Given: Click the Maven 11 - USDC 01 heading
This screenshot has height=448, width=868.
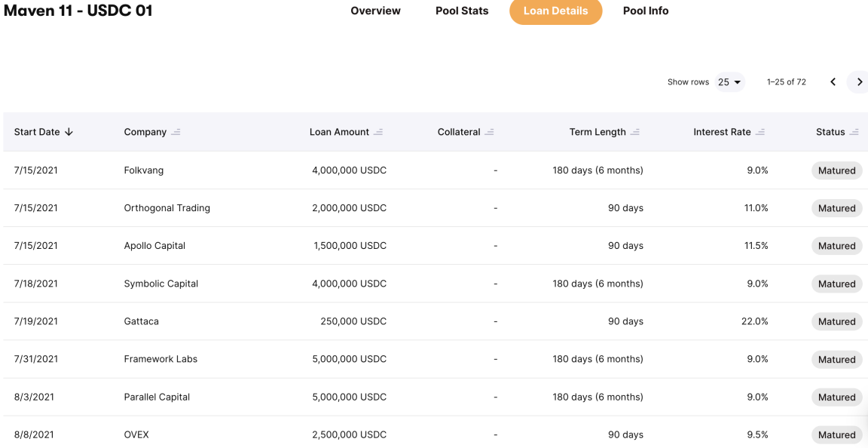Looking at the screenshot, I should pos(78,11).
